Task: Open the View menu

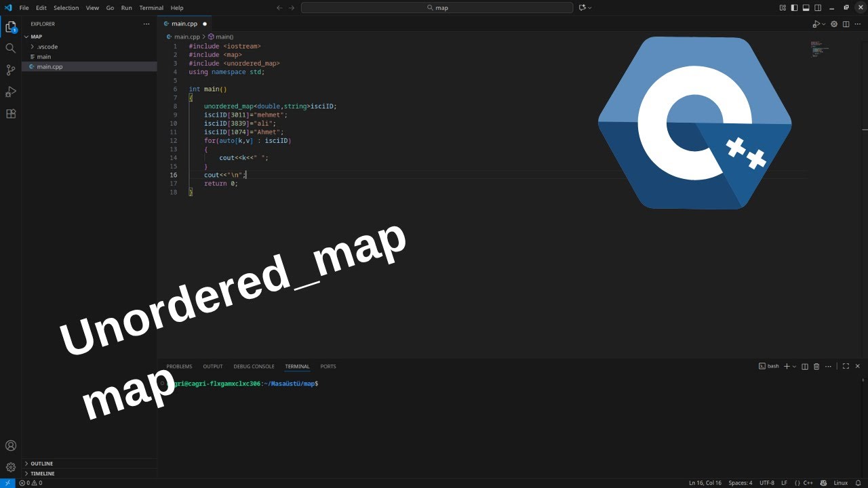Action: pyautogui.click(x=93, y=7)
